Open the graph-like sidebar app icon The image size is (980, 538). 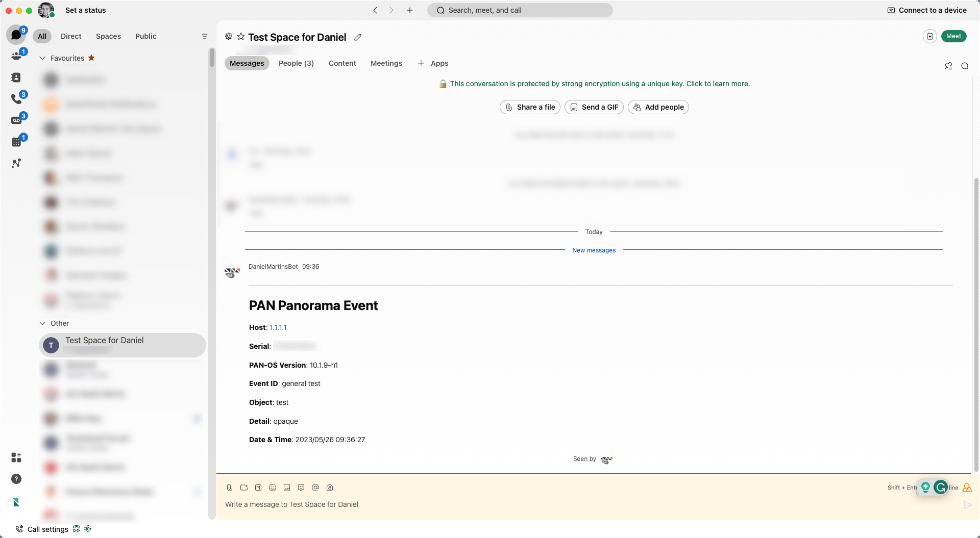tap(16, 163)
